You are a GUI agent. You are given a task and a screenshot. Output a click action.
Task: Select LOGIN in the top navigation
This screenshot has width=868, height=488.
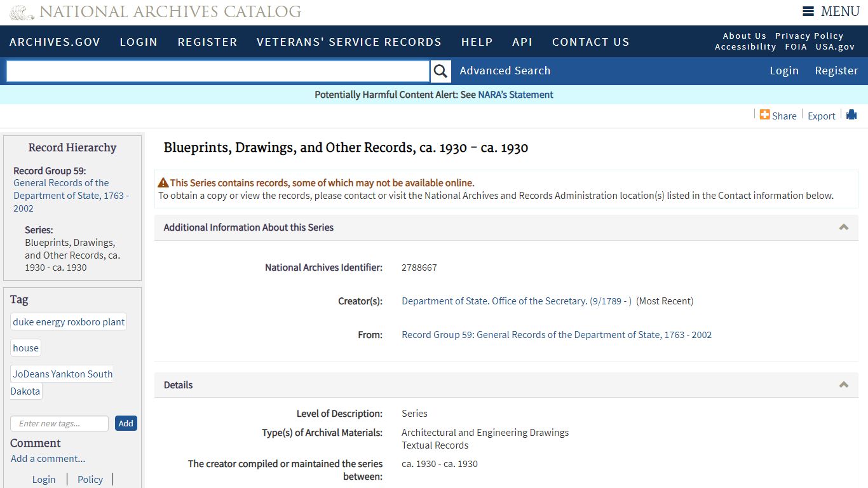coord(139,42)
